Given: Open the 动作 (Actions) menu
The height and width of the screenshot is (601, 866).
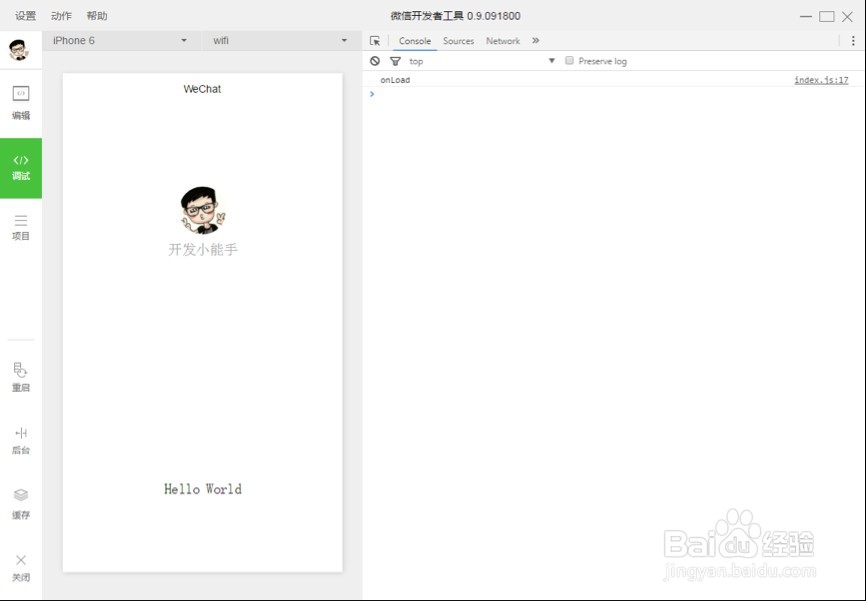Looking at the screenshot, I should click(x=61, y=16).
